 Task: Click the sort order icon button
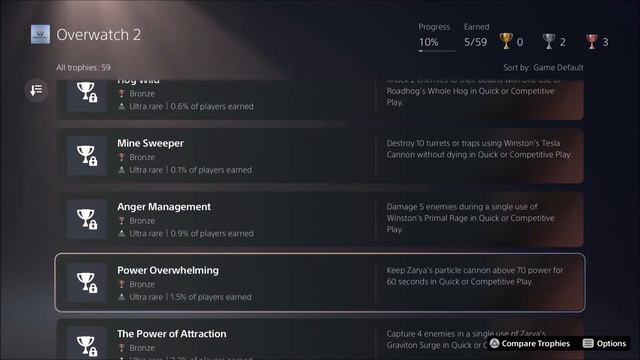coord(36,90)
